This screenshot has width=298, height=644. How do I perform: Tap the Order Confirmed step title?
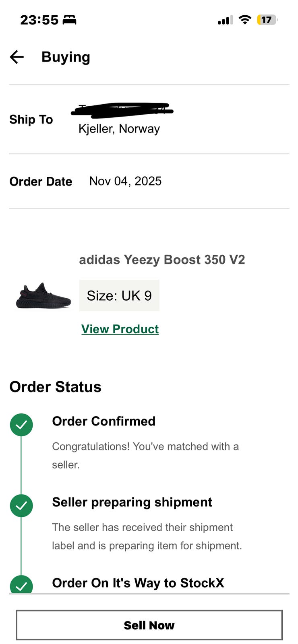pyautogui.click(x=103, y=421)
